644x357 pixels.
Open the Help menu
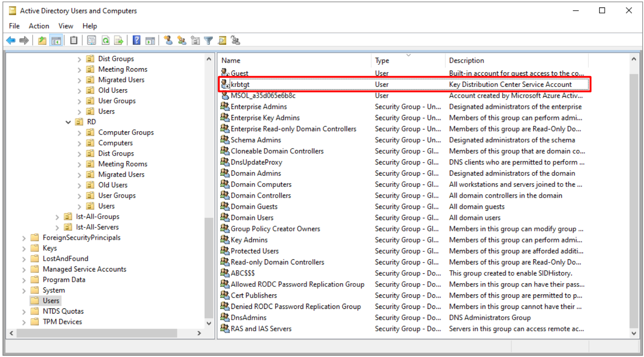[x=90, y=26]
